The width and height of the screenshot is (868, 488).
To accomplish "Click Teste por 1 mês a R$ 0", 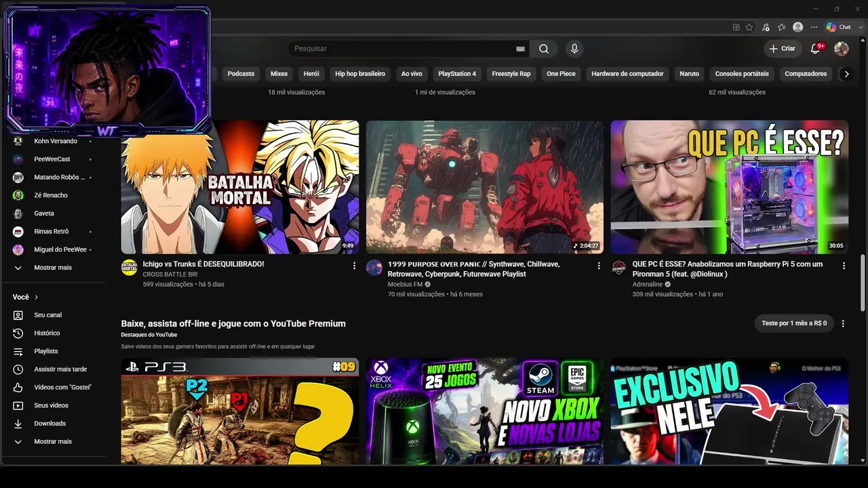I will pyautogui.click(x=794, y=323).
